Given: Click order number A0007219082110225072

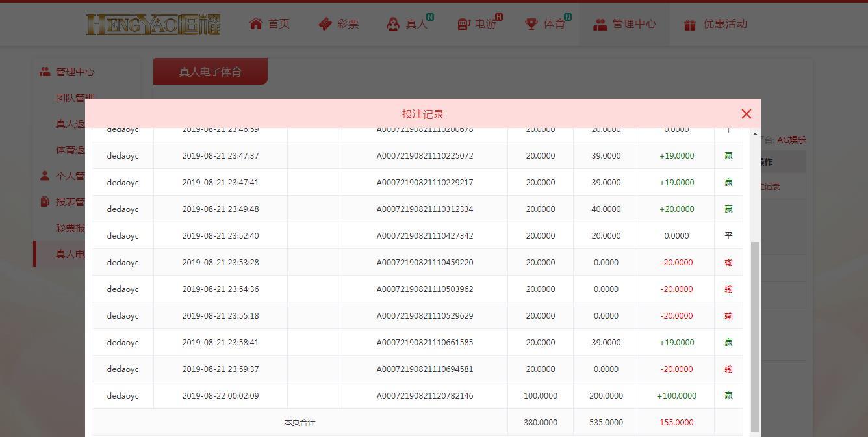Looking at the screenshot, I should (x=425, y=156).
